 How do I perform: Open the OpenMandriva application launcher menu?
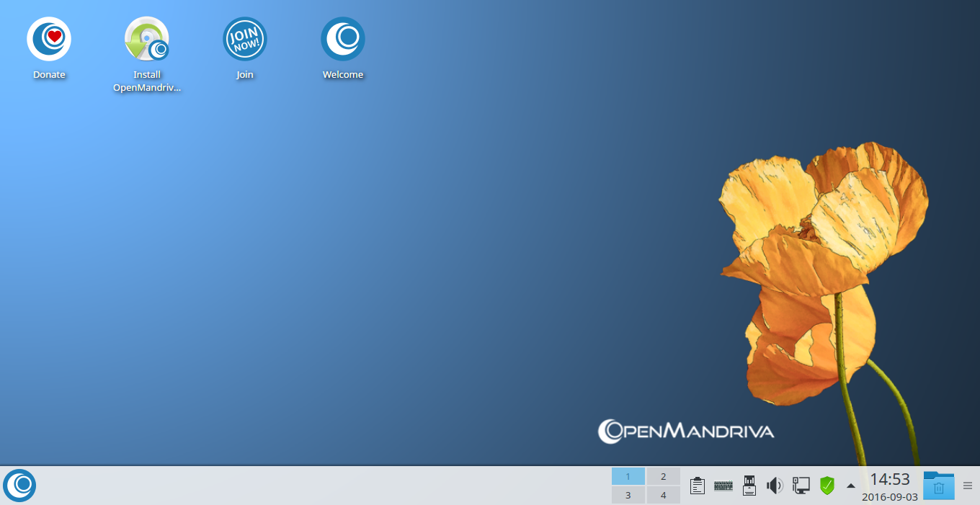[x=19, y=486]
